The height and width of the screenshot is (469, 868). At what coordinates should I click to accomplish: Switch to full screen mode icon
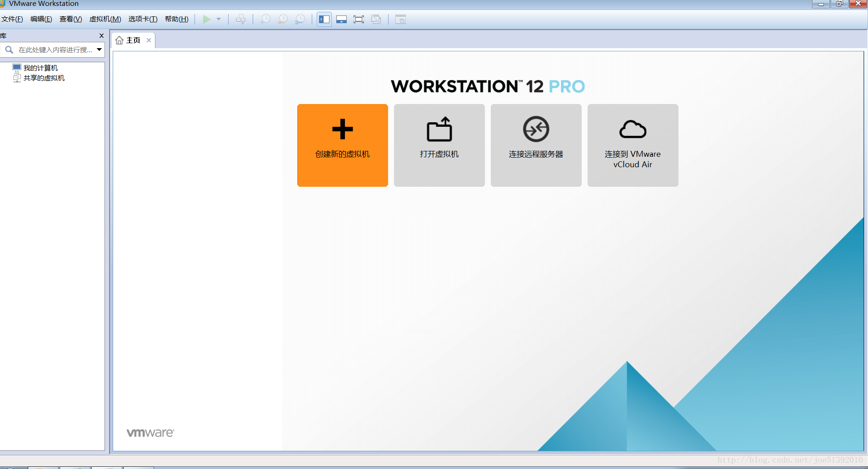[359, 19]
